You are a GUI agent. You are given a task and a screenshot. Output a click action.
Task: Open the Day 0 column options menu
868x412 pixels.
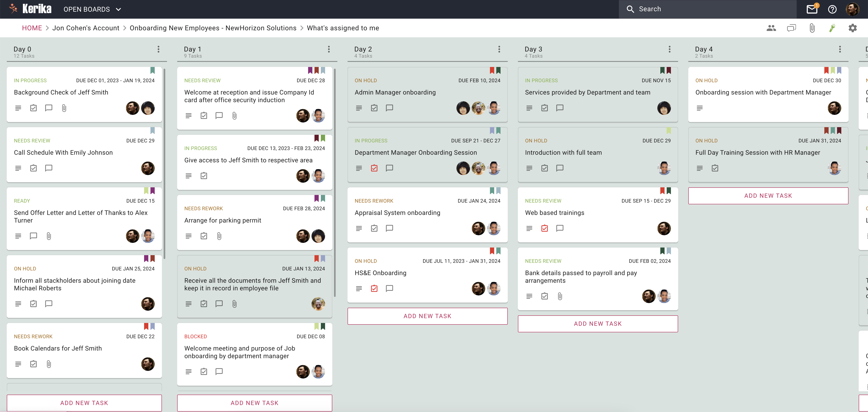coord(158,49)
